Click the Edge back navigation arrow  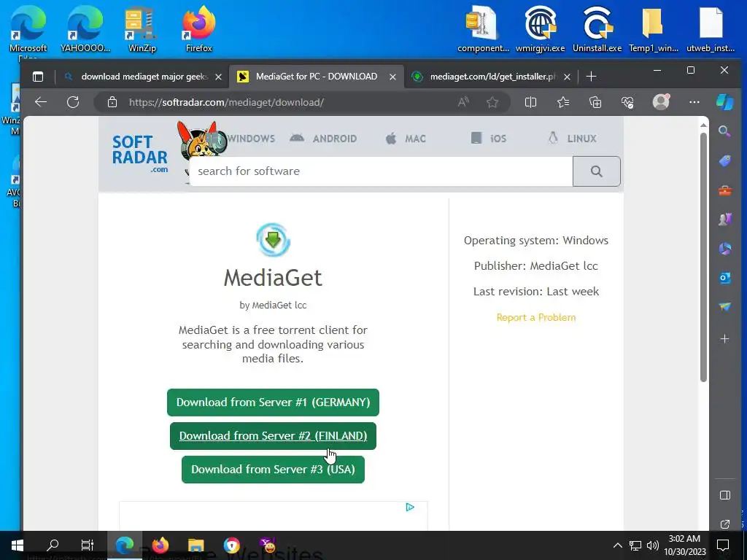pos(41,102)
